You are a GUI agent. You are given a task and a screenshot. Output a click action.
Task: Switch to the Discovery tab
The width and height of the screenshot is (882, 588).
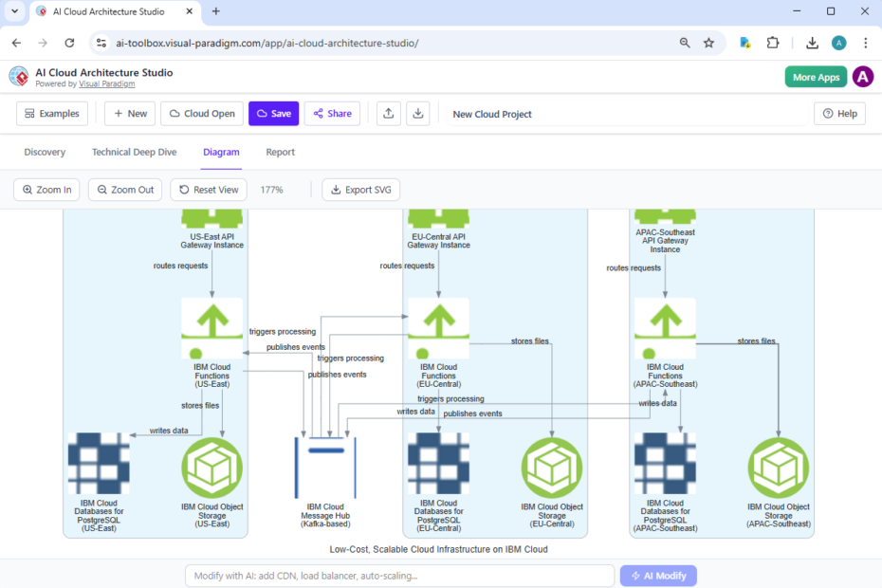pyautogui.click(x=45, y=151)
